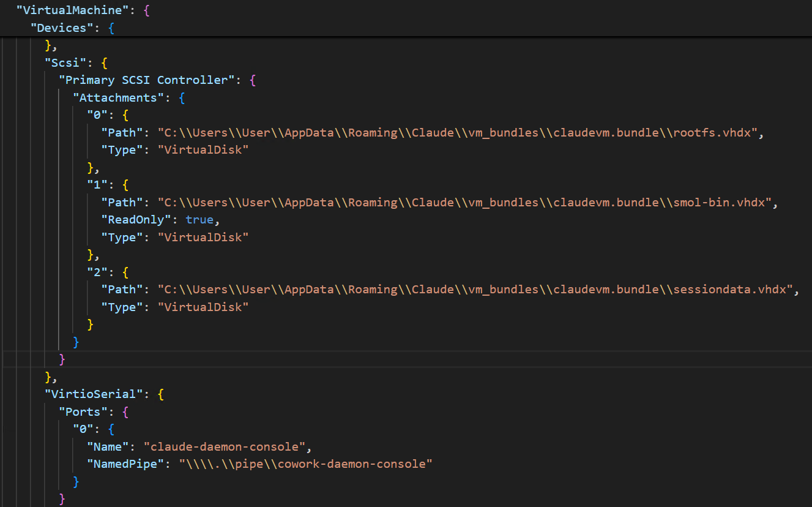Select the "0" key under Ports
Screen dimensions: 812x507
click(x=83, y=429)
